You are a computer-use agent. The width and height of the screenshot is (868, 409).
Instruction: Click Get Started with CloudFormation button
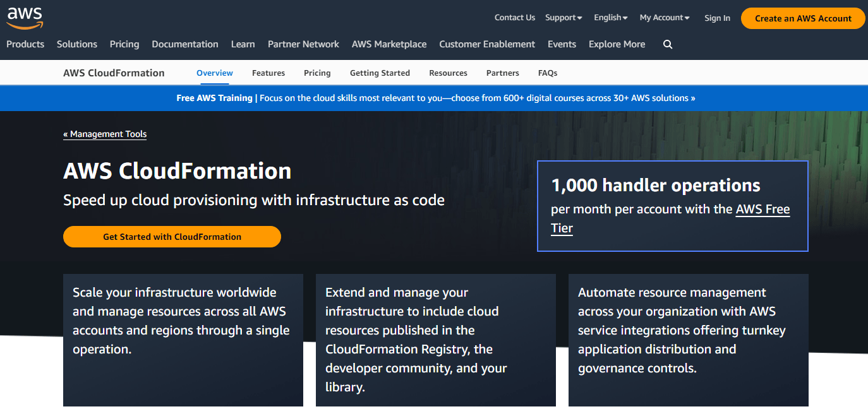click(x=172, y=237)
